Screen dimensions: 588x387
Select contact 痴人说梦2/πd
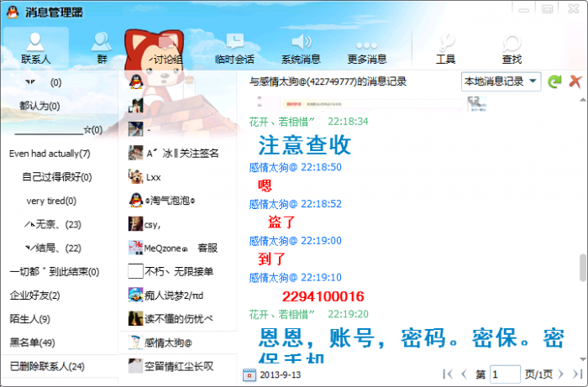(x=177, y=295)
